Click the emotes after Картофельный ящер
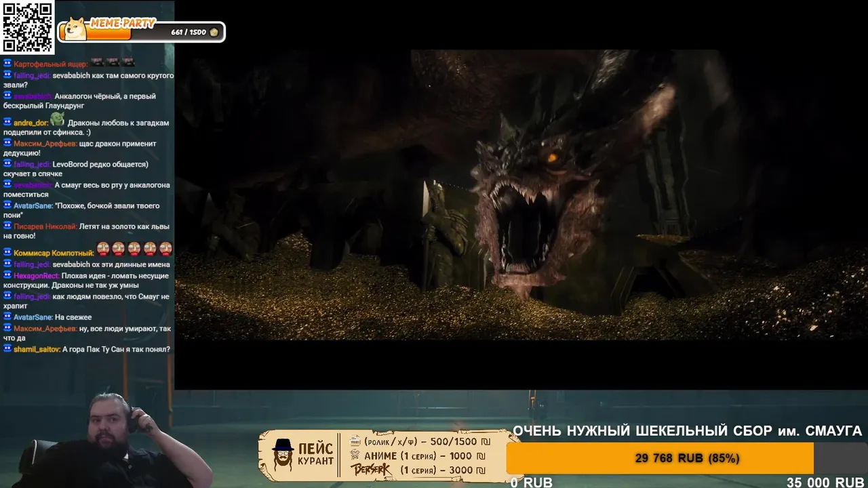Screen dimensions: 868x488 point(113,62)
